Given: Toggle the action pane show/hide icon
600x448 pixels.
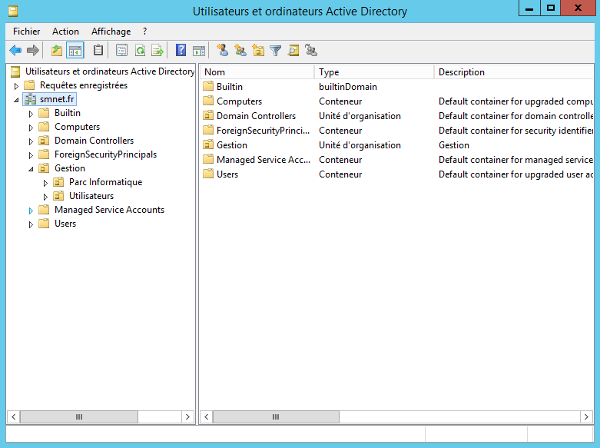Looking at the screenshot, I should tap(199, 51).
